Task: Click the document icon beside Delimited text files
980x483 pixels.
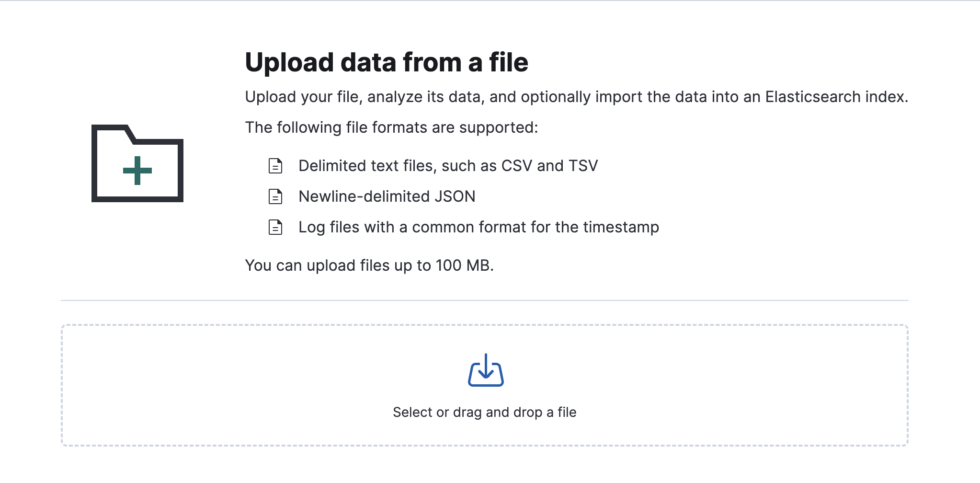Action: tap(275, 166)
